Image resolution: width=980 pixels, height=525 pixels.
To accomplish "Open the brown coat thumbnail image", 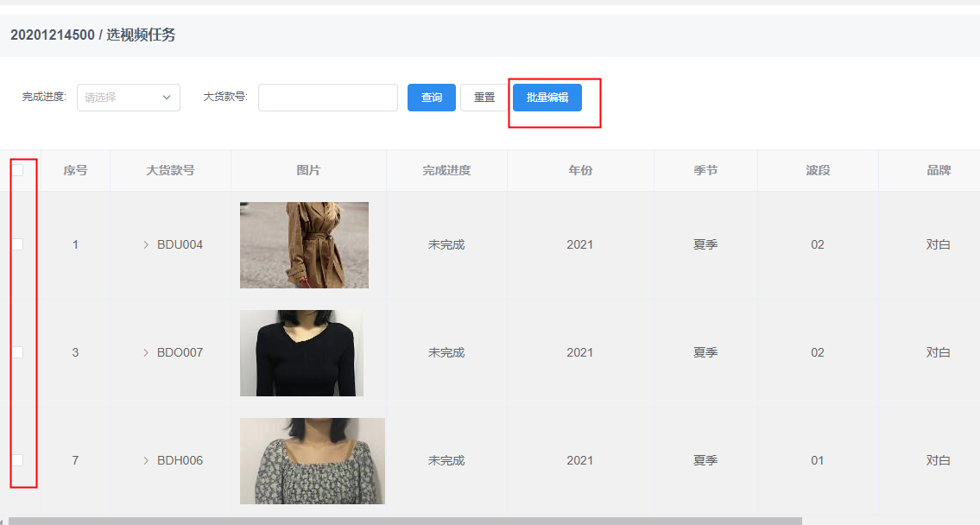I will tap(304, 245).
